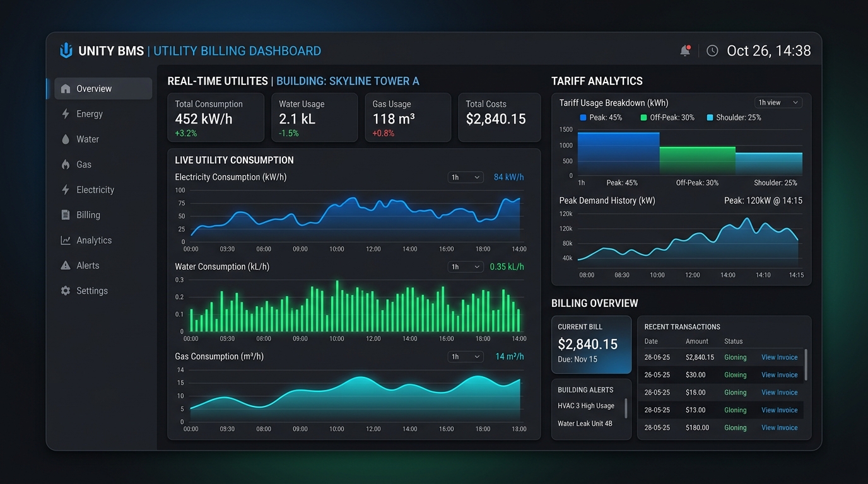Screen dimensions: 868x484
Task: Click the clock icon in header
Action: click(x=712, y=50)
